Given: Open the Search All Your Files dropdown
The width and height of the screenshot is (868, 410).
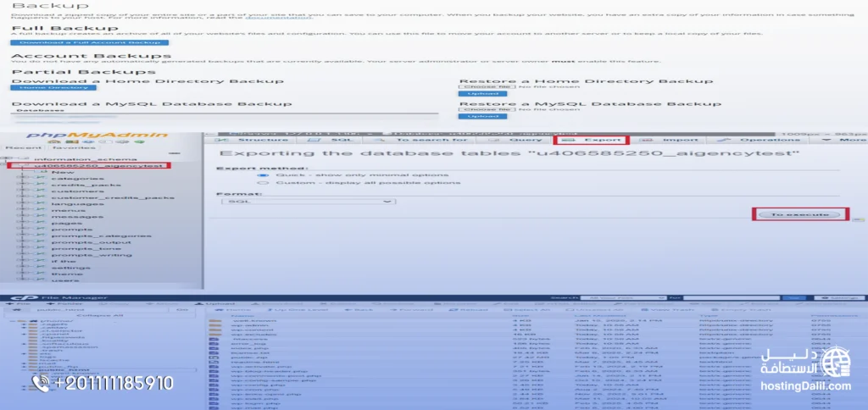Looking at the screenshot, I should [621, 297].
